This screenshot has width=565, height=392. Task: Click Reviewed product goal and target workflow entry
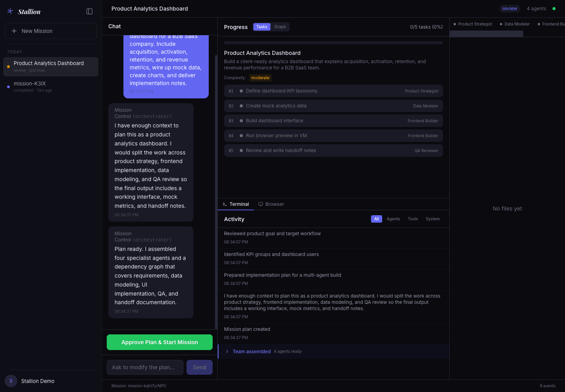[x=334, y=238]
